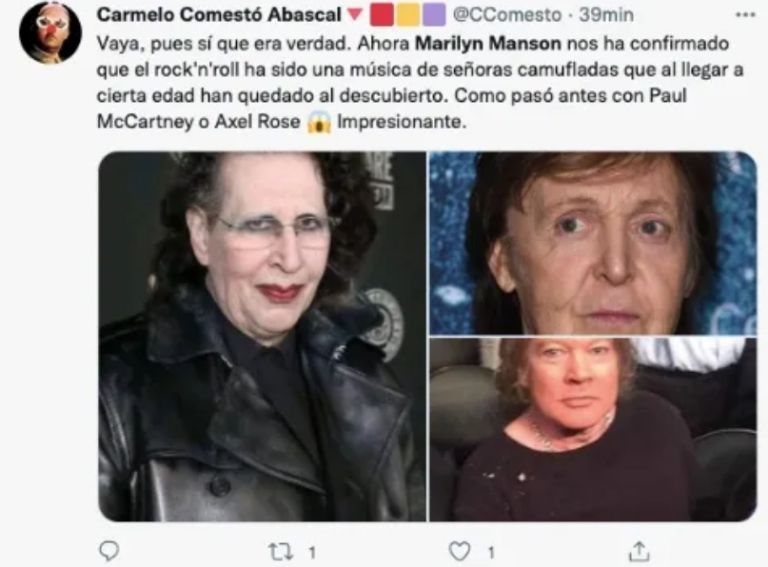Image resolution: width=768 pixels, height=567 pixels.
Task: Open the large left photo in leather coat
Action: click(x=262, y=336)
